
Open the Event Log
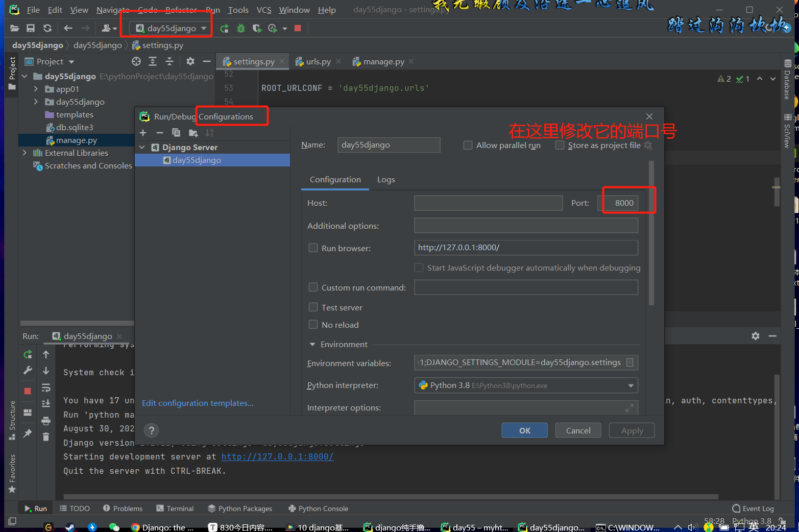(x=753, y=509)
